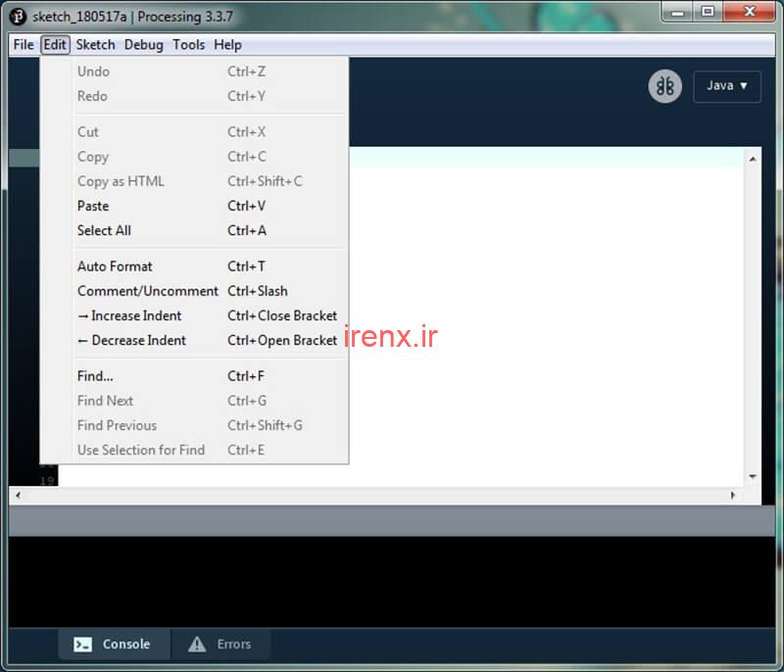The image size is (784, 672).
Task: Open the Sketch menu
Action: (95, 45)
